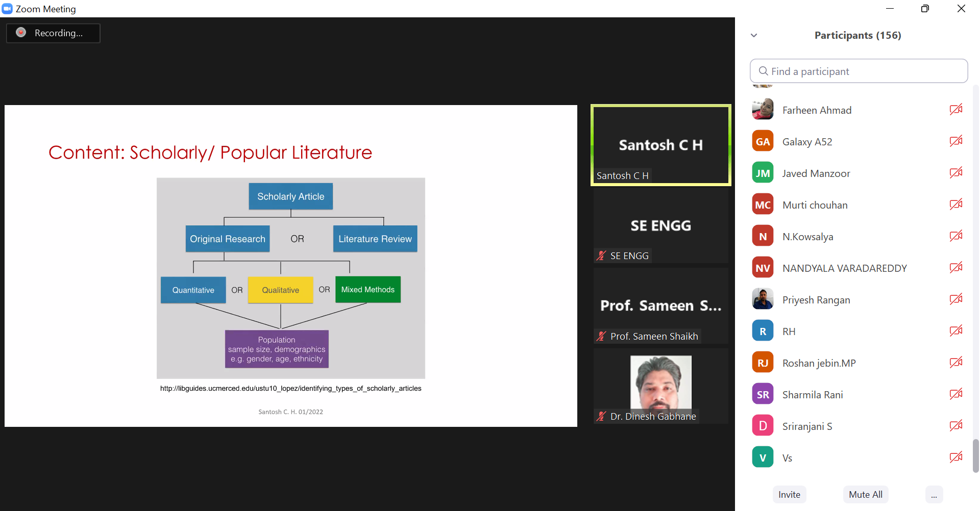
Task: Click the Recording... status indicator
Action: point(53,33)
